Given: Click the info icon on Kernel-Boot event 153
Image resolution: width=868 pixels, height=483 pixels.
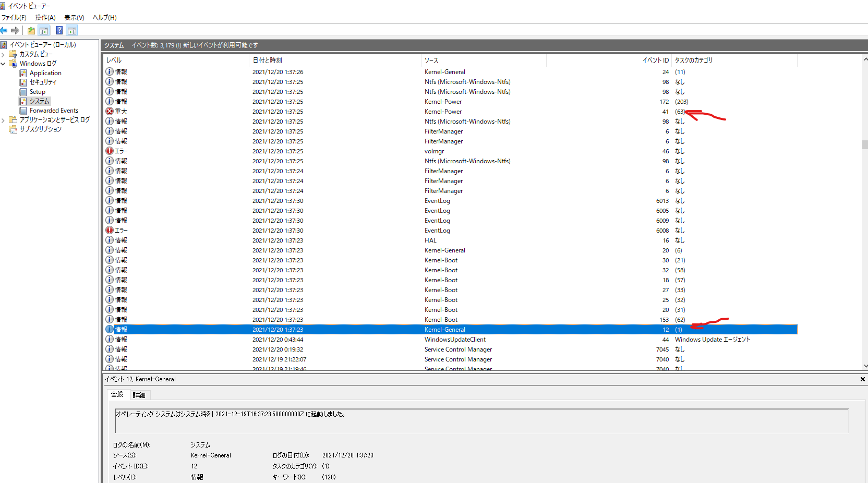Looking at the screenshot, I should (x=110, y=319).
